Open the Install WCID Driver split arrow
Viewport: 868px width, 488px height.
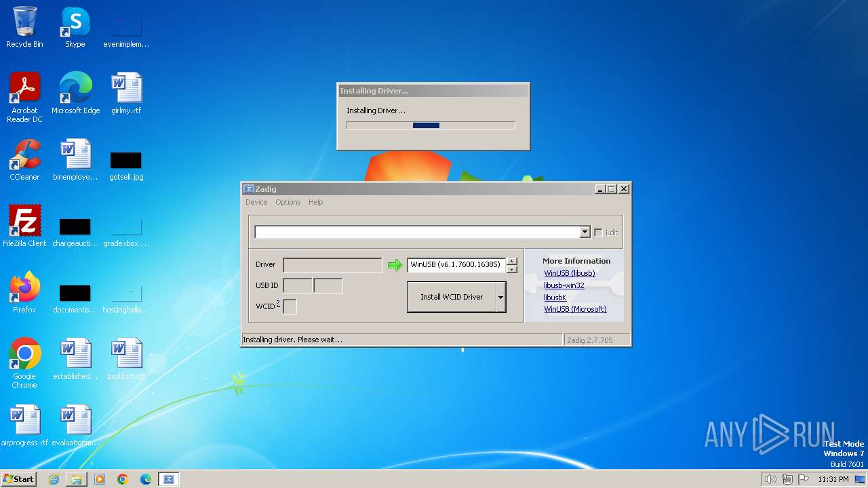[500, 297]
